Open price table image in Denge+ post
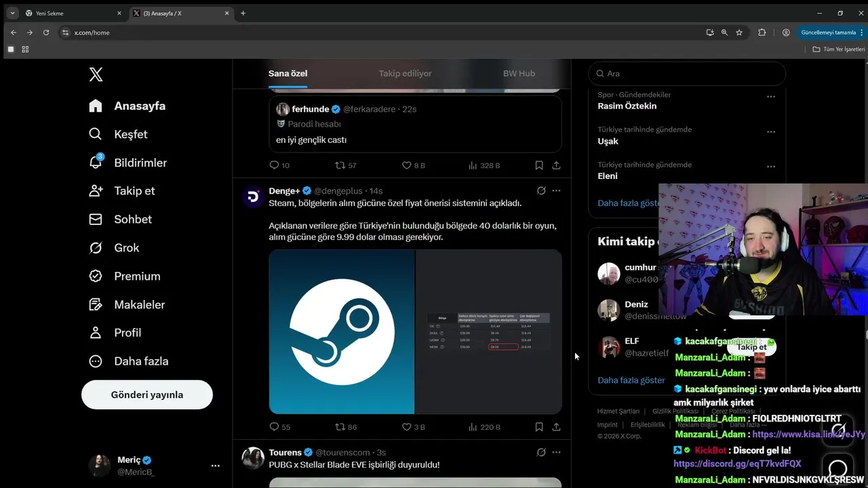This screenshot has width=868, height=488. [489, 331]
